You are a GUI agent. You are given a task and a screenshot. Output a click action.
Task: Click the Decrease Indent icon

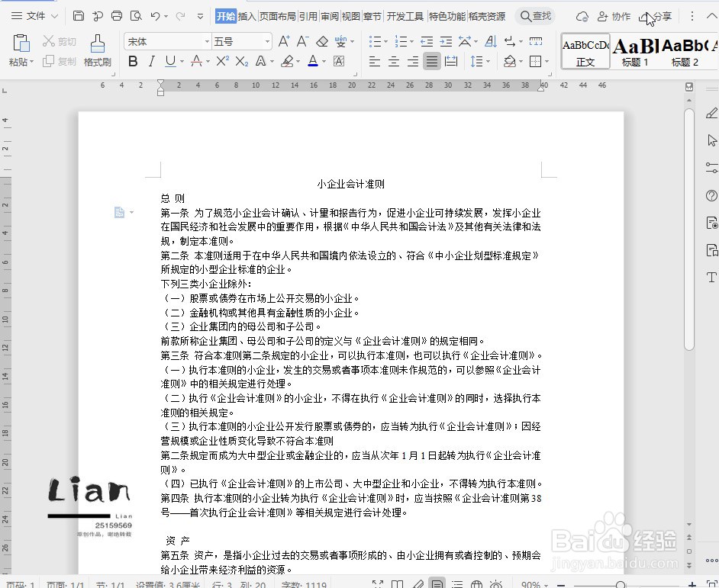click(x=427, y=42)
